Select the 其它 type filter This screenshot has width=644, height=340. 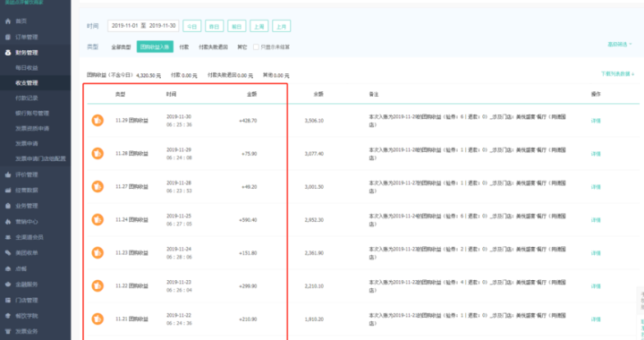tap(242, 47)
